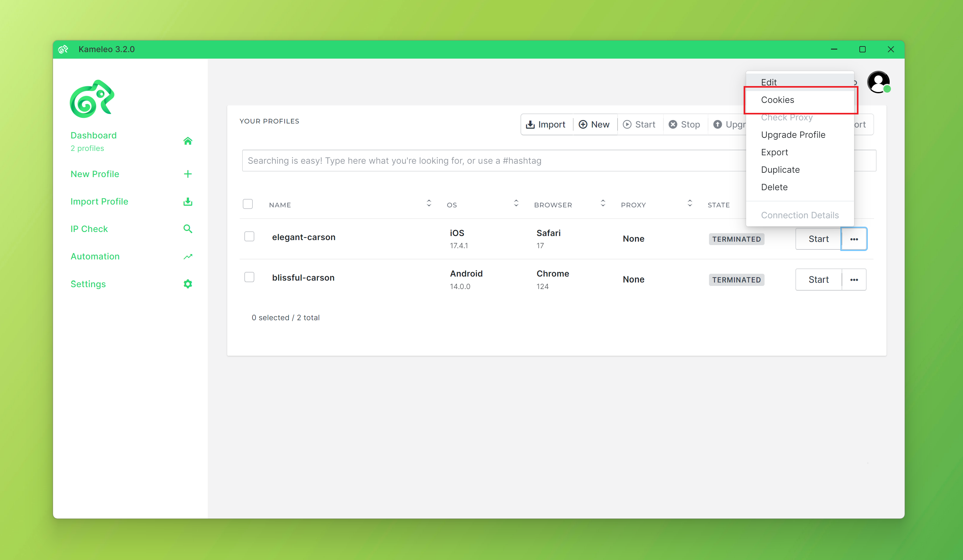Click the '2 profiles' sidebar text

click(x=87, y=148)
